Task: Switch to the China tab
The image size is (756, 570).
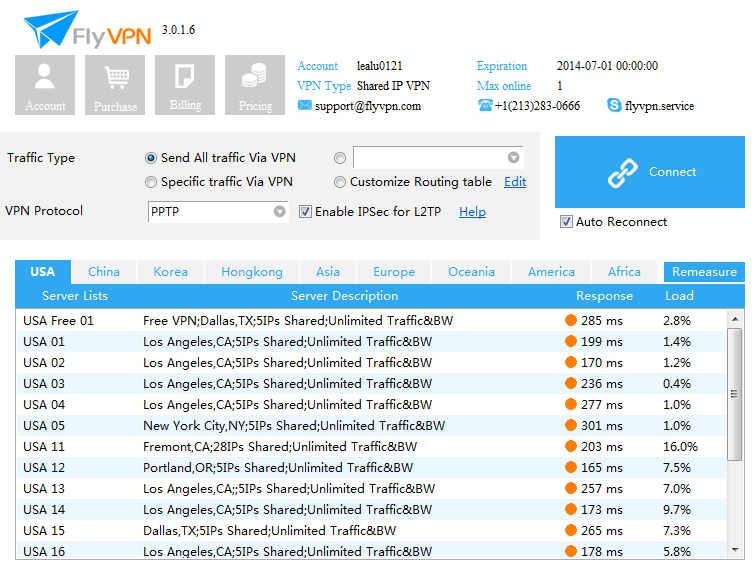Action: [104, 272]
